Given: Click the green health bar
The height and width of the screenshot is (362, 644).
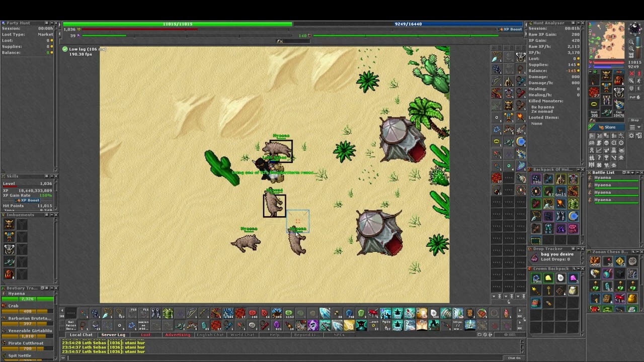Looking at the screenshot, I should coord(177,24).
